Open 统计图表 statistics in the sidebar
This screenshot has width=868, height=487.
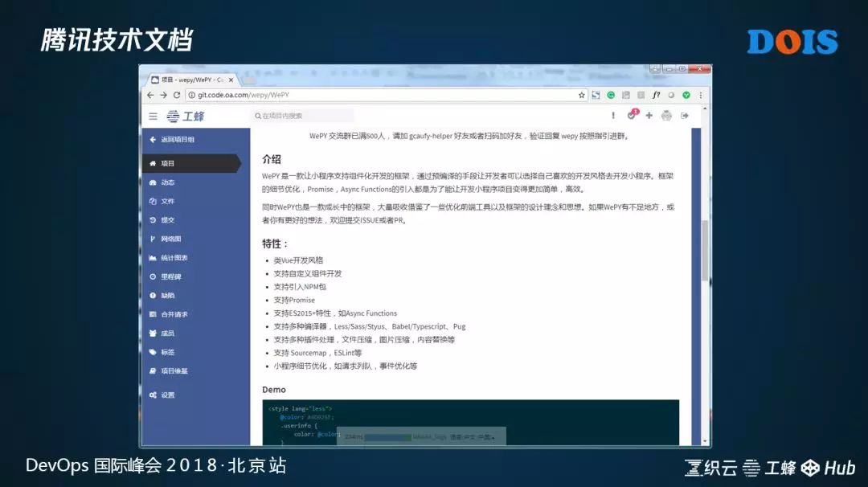[169, 257]
